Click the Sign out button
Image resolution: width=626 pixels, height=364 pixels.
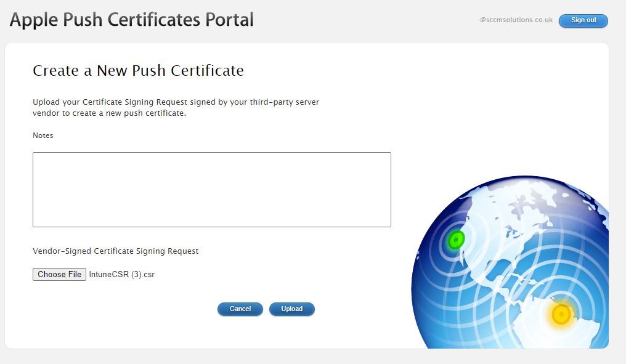point(583,20)
